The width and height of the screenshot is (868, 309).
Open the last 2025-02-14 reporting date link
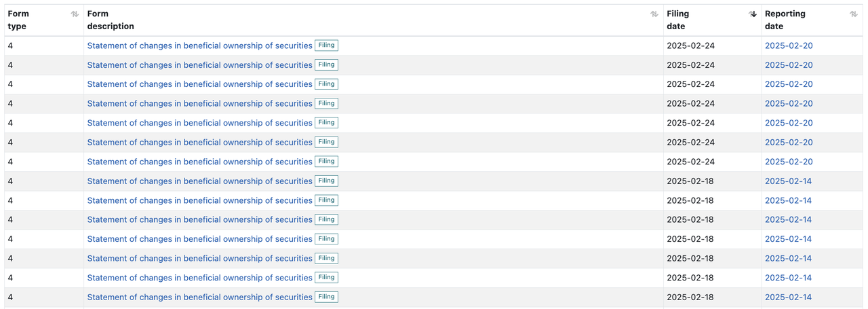(x=788, y=297)
